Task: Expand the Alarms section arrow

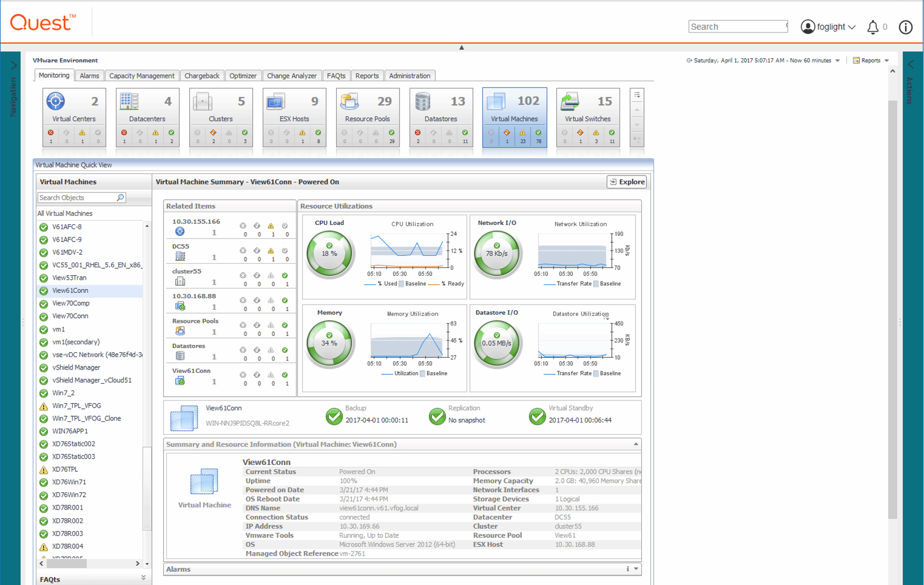Action: click(x=636, y=569)
